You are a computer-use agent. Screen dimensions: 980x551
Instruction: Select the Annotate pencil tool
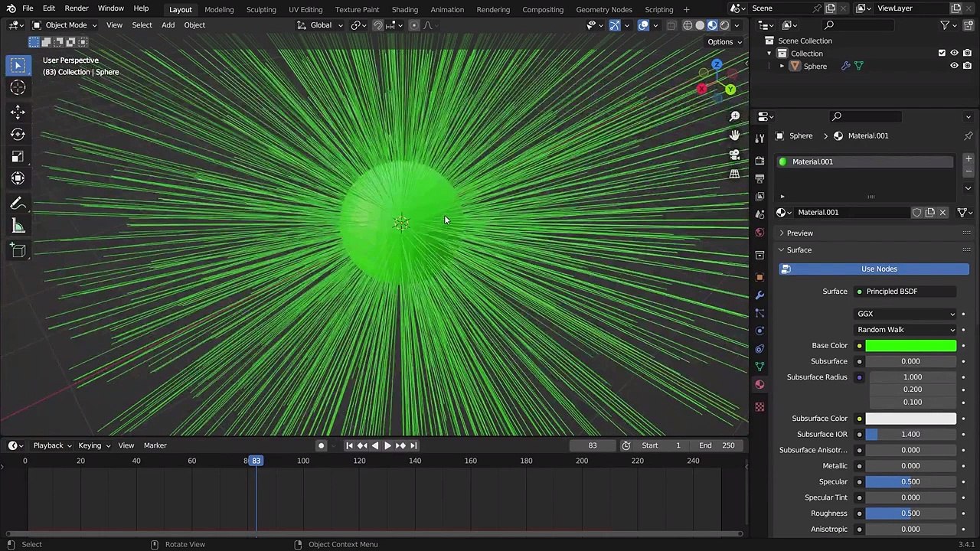pyautogui.click(x=18, y=204)
